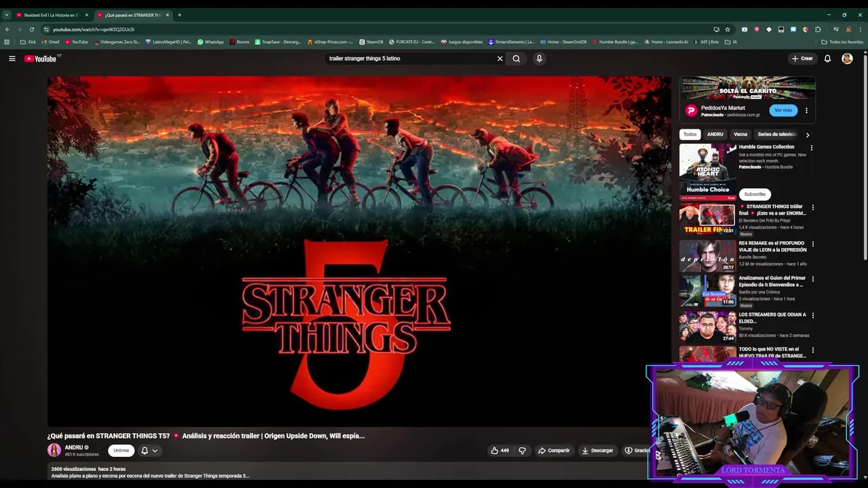Image resolution: width=868 pixels, height=488 pixels.
Task: Reload the current page
Action: click(32, 29)
